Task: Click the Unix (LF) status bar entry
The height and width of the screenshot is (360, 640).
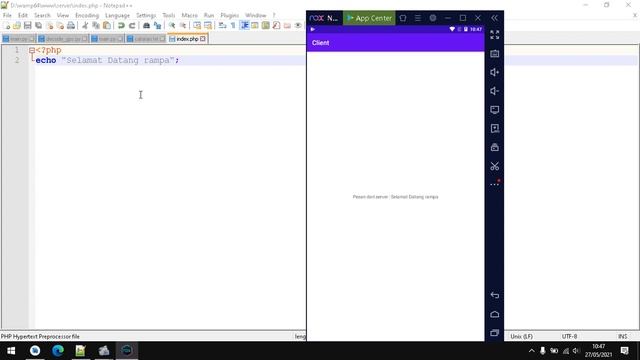Action: [522, 336]
